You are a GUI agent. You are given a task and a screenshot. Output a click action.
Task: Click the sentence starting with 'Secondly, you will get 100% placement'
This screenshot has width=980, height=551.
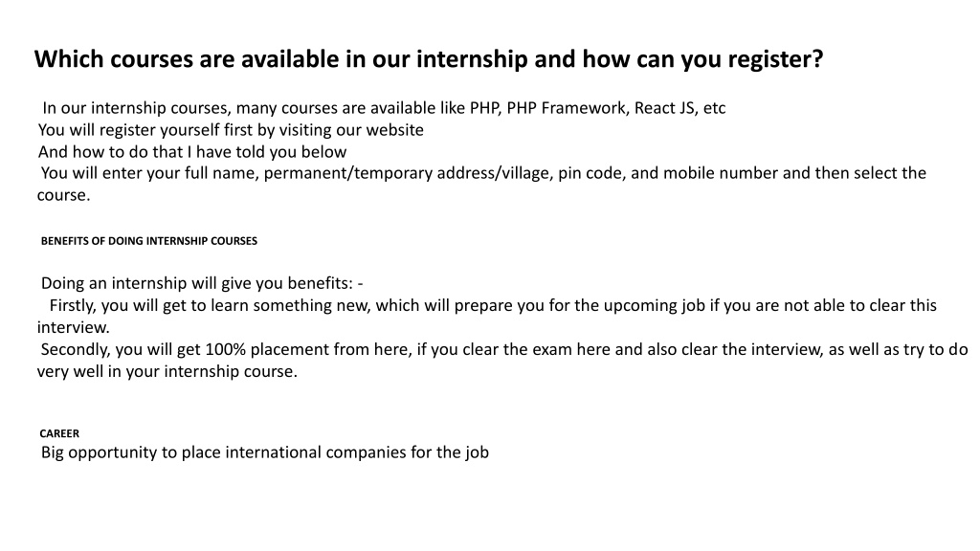coord(503,349)
